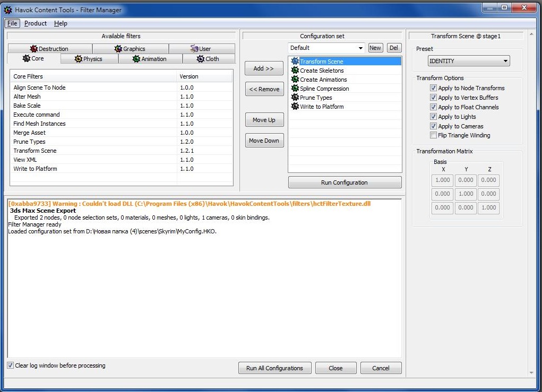Select View XML filter
Screen dimensions: 542x392
(122, 160)
